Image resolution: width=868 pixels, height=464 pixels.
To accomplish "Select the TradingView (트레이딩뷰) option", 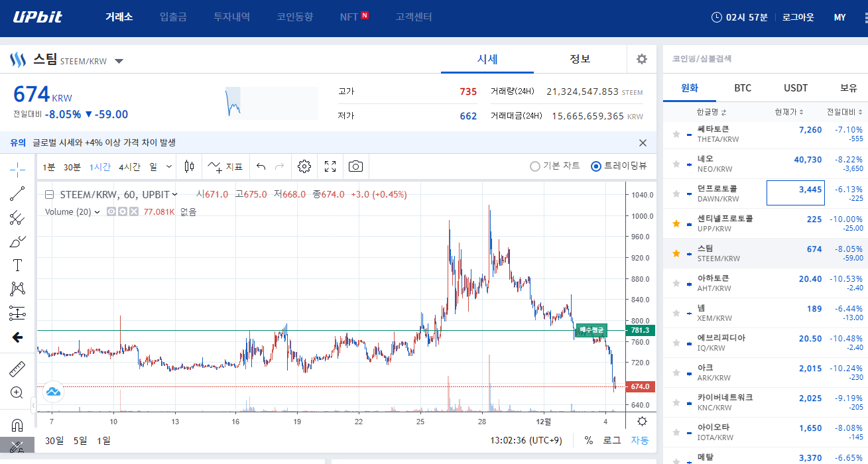I will coord(619,166).
